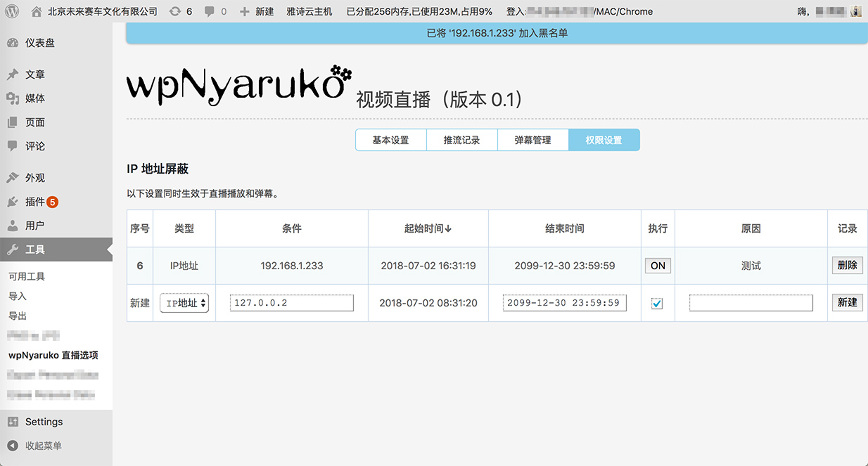This screenshot has width=868, height=466.
Task: Click the blacklist notification banner
Action: tap(497, 33)
